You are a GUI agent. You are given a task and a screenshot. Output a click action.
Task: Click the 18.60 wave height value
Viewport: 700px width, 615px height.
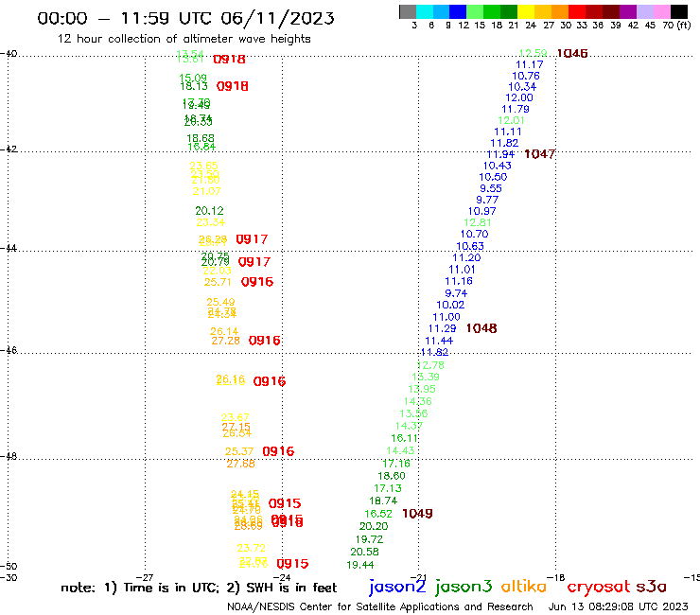point(392,476)
